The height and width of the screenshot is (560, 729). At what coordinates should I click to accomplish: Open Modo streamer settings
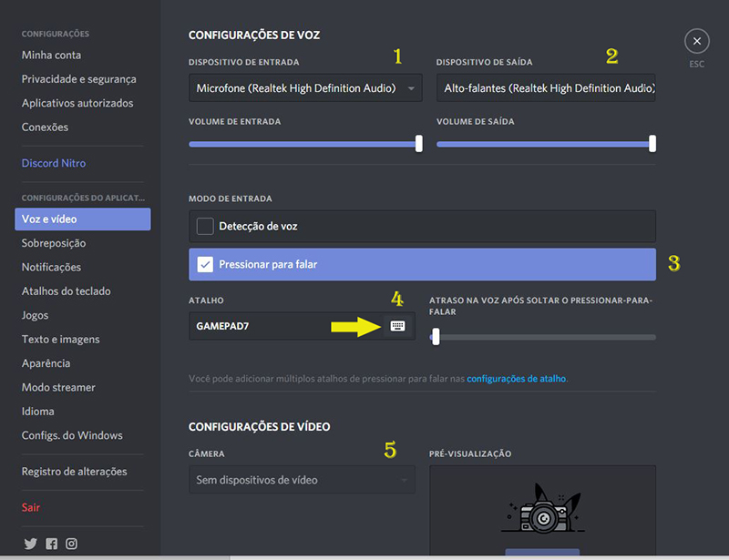[x=58, y=388]
